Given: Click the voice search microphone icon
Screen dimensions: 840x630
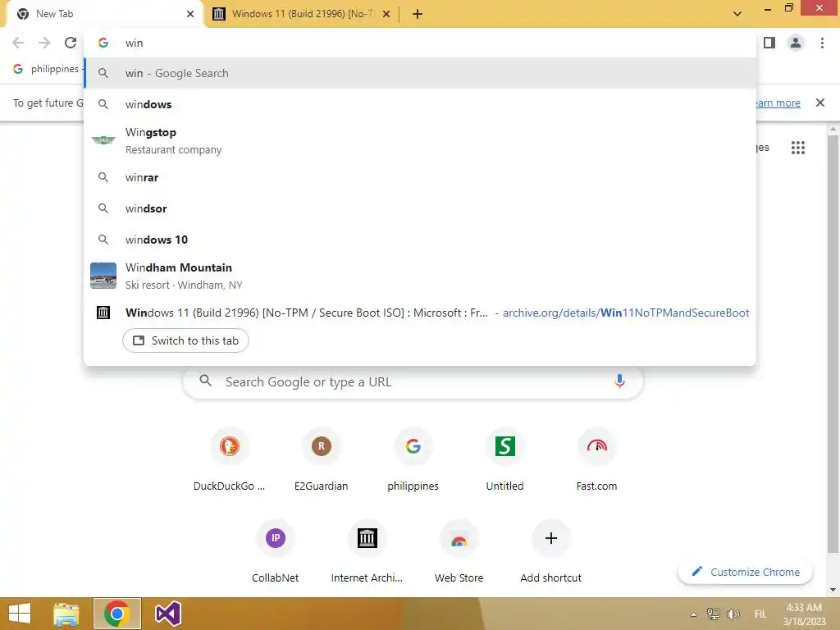Looking at the screenshot, I should coord(619,381).
